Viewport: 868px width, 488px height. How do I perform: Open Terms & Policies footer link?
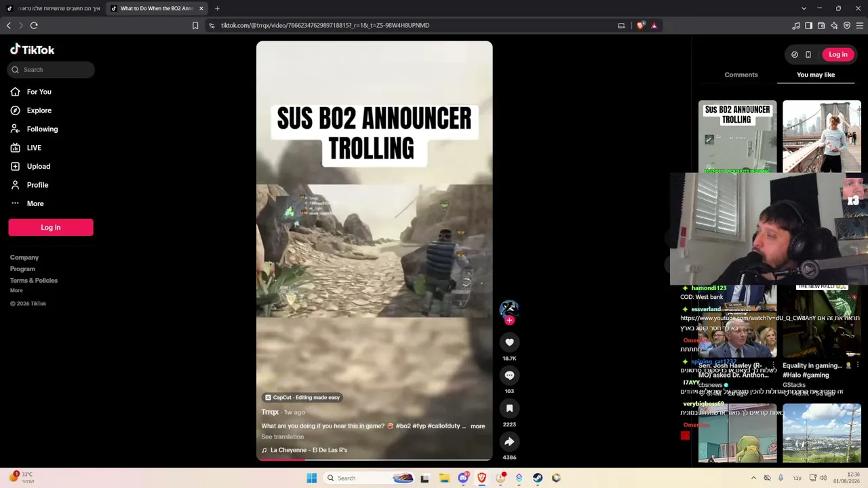pos(34,281)
